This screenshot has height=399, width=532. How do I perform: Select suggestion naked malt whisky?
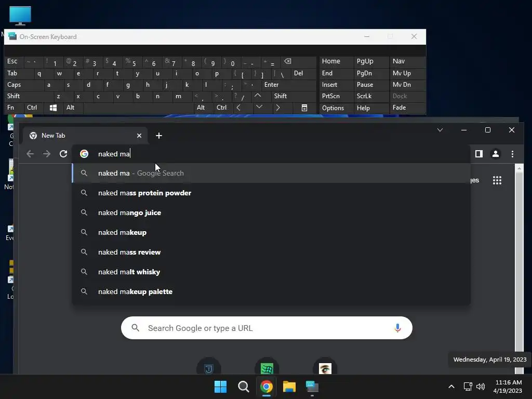[x=271, y=272]
